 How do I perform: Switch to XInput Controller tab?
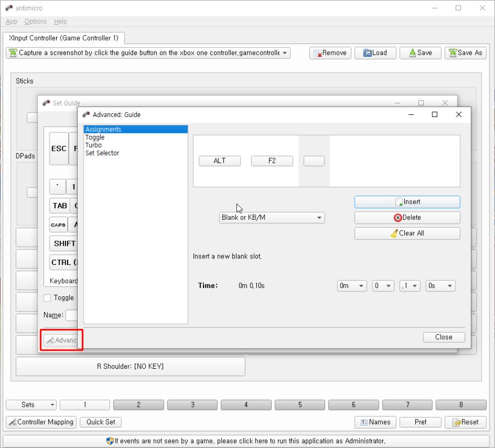(x=64, y=38)
